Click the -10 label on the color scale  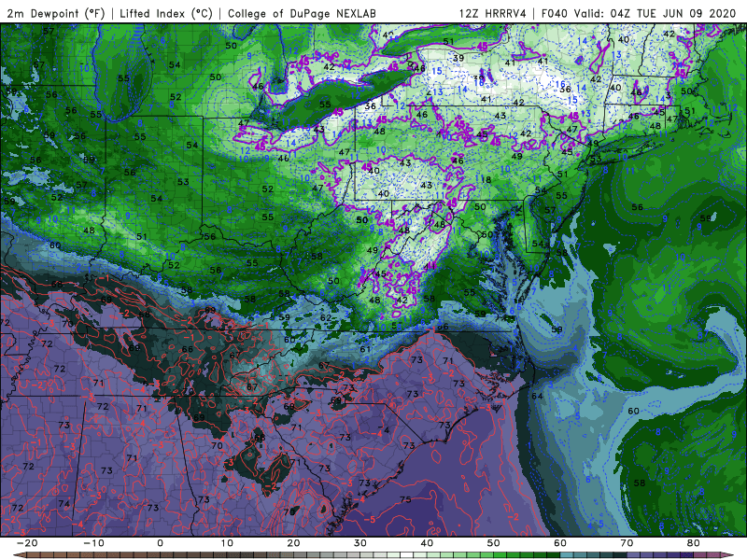[x=93, y=543]
